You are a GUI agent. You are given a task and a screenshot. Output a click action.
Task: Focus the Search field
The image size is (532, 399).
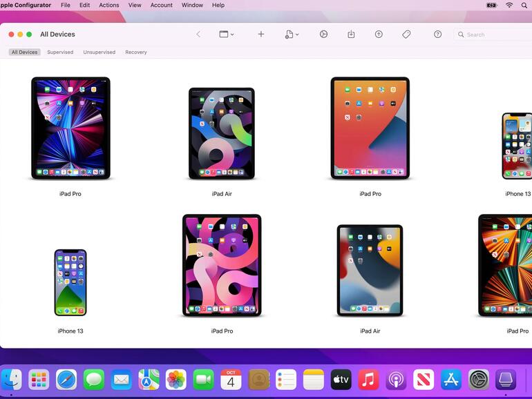pos(493,35)
